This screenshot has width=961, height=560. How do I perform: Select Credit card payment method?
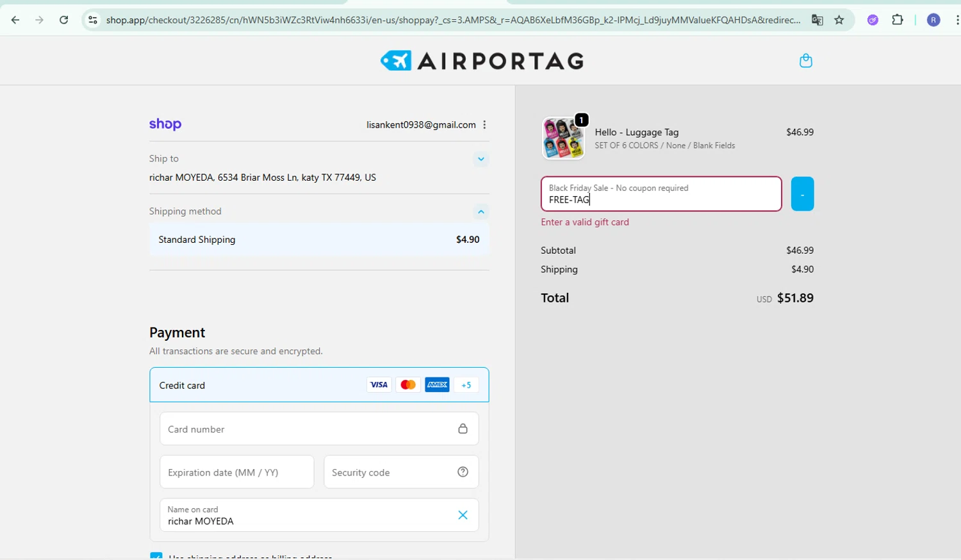coord(319,385)
